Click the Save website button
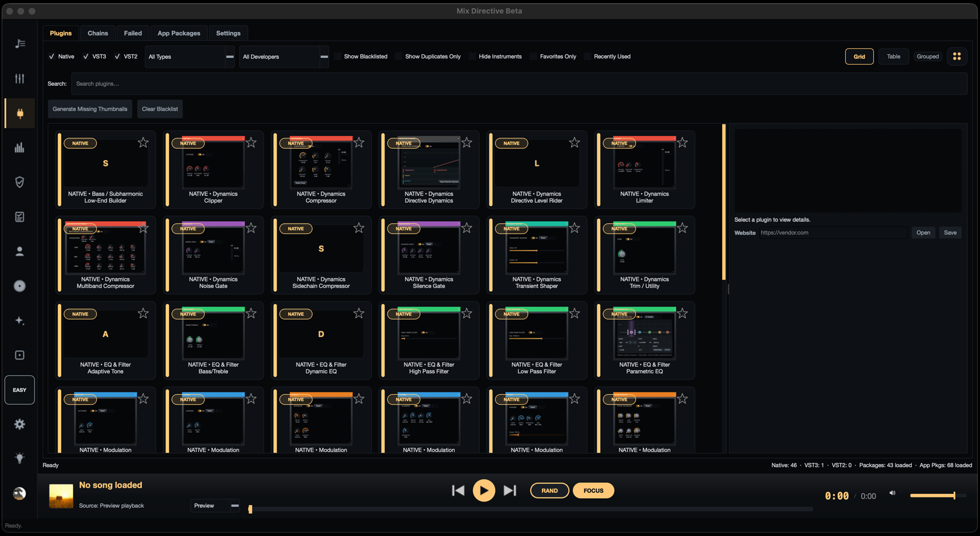The image size is (980, 536). tap(950, 232)
